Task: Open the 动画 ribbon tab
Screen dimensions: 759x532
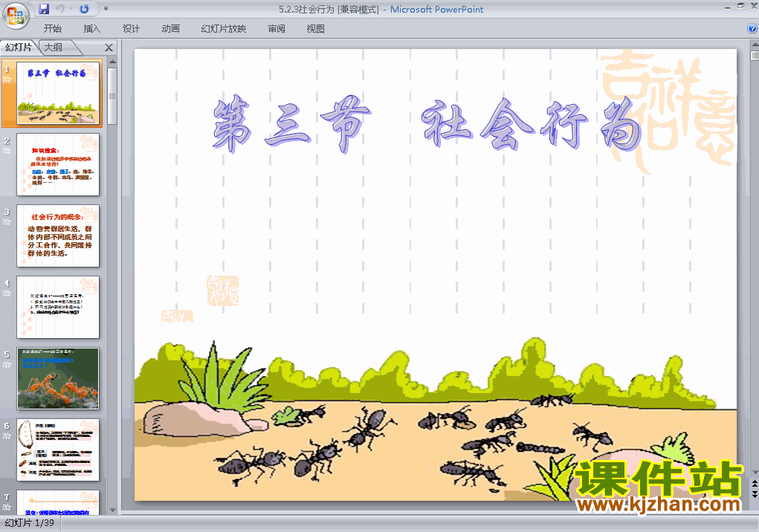Action: tap(170, 28)
